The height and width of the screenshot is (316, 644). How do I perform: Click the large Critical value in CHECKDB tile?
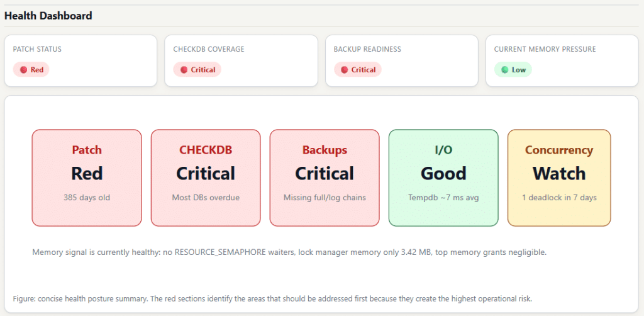[x=206, y=173]
